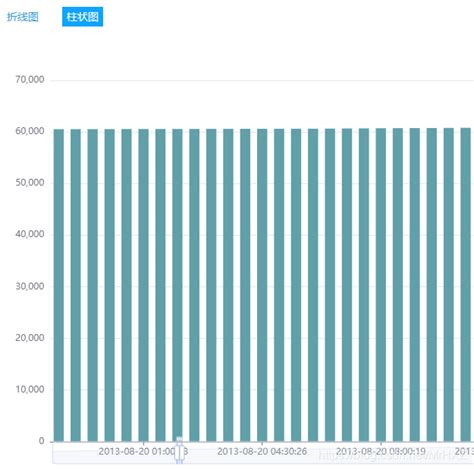Click the bar above the 2013-08-20 08:00:19 label

[381, 285]
